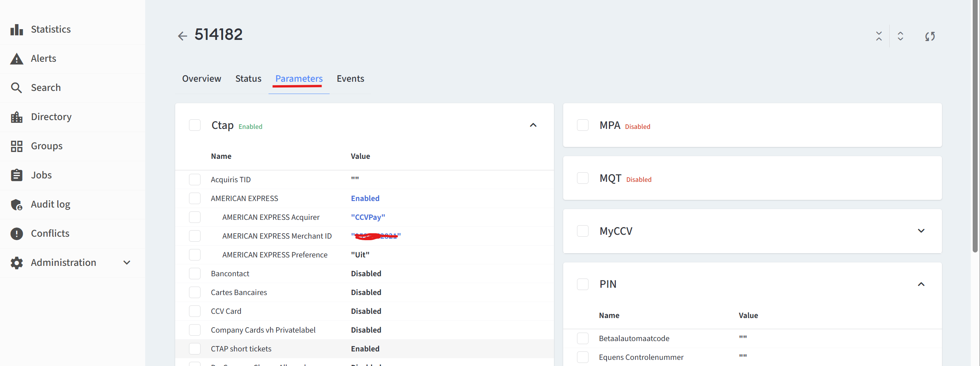Go back using the left arrow
980x366 pixels.
coord(182,36)
